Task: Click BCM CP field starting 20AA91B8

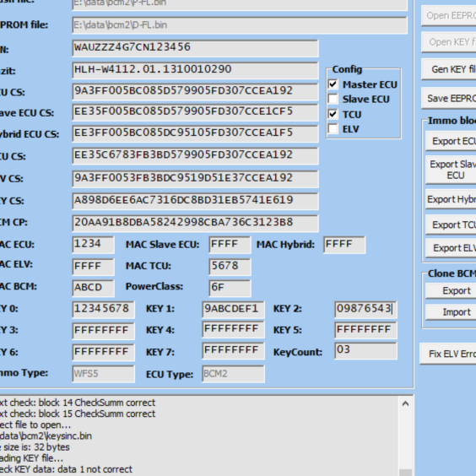Action: (x=195, y=223)
